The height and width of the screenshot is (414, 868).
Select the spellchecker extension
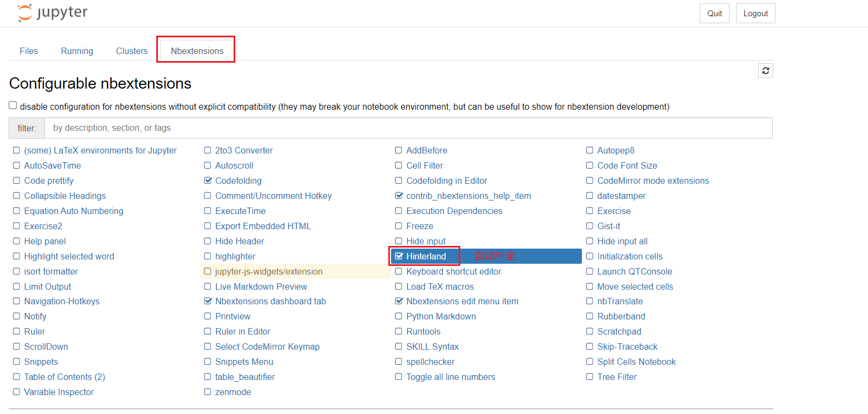pos(430,362)
